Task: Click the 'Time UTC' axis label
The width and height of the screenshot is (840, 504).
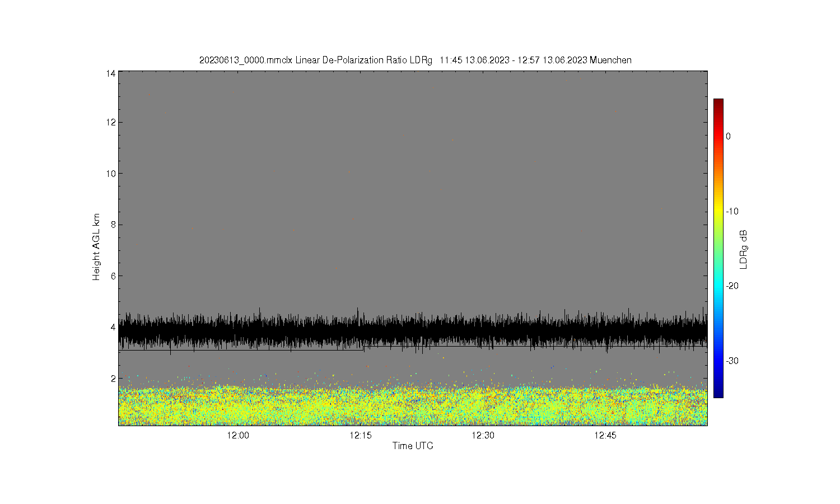Action: (x=413, y=446)
